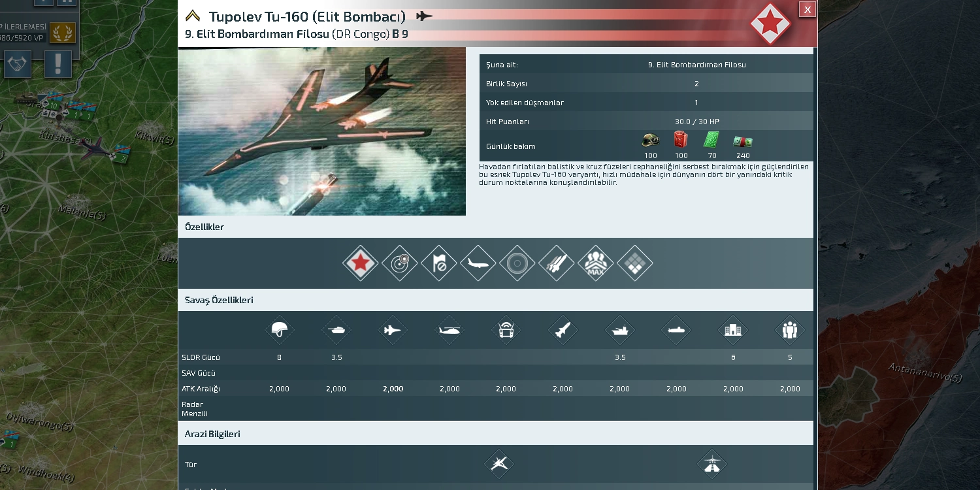Click the gold laurel wreath victory icon
The image size is (980, 490).
point(63,33)
